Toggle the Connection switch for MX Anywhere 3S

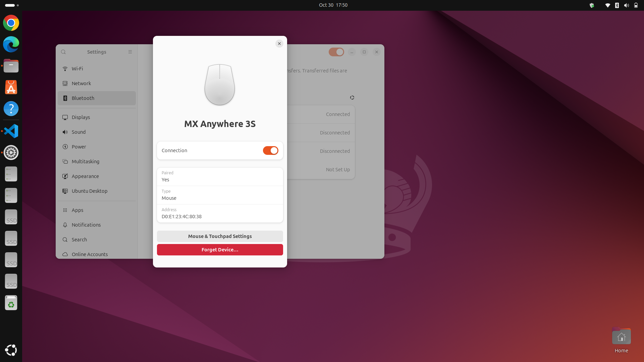(270, 150)
